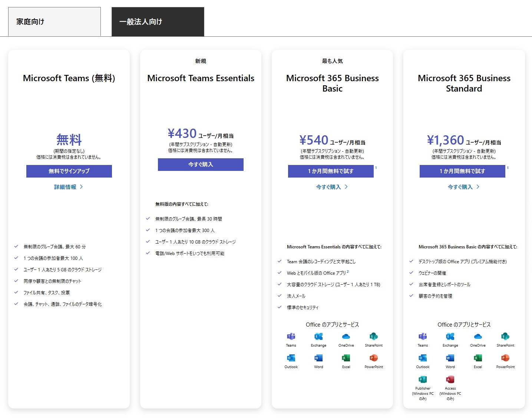Screen dimensions: 532x420
Task: Click the Access icon under Business Standard
Action: click(450, 379)
